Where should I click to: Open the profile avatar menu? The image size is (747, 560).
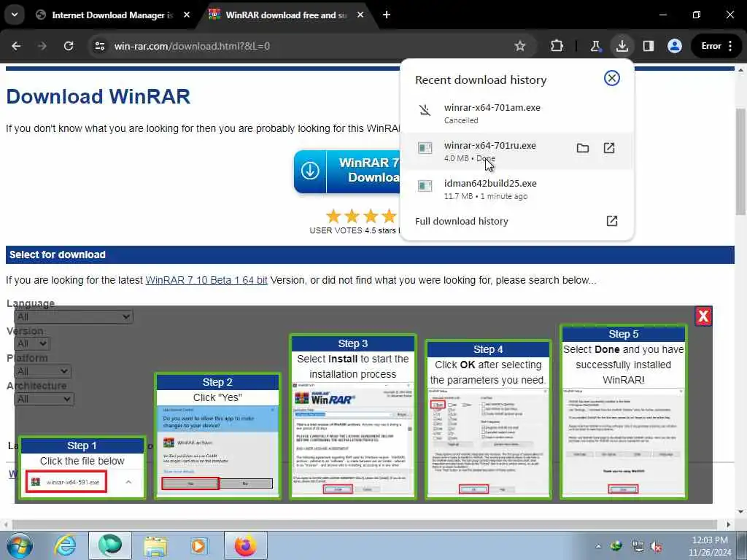tap(674, 46)
